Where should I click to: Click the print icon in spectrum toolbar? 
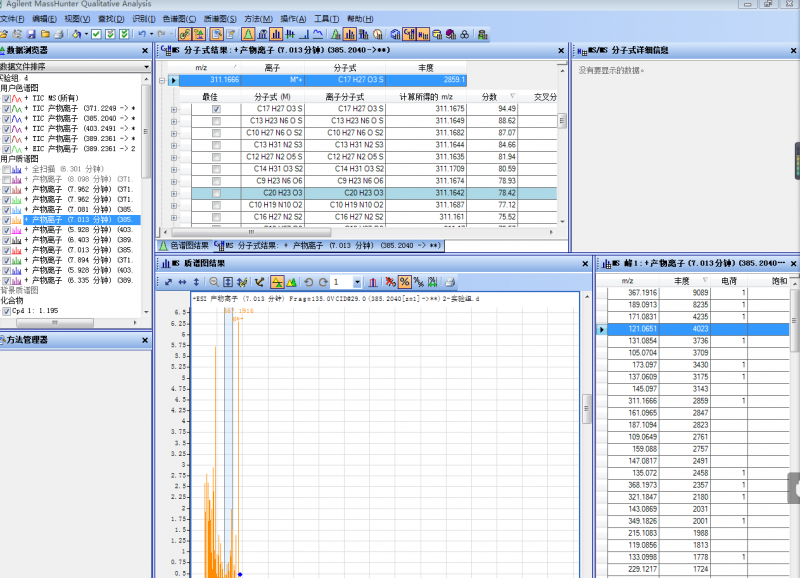tap(449, 282)
